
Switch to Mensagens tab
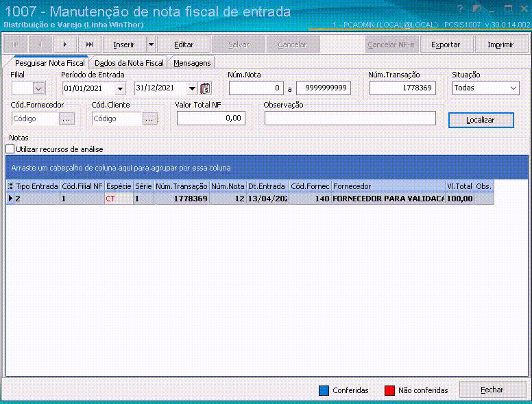(x=192, y=63)
